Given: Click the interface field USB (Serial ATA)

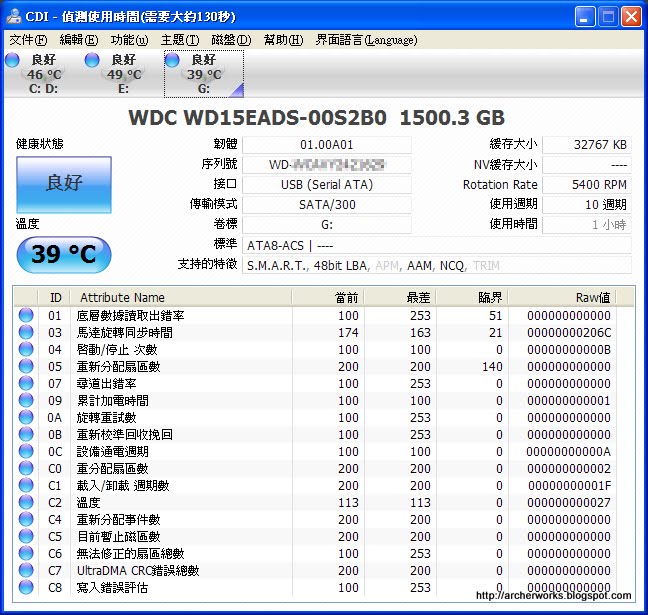Looking at the screenshot, I should (x=326, y=185).
